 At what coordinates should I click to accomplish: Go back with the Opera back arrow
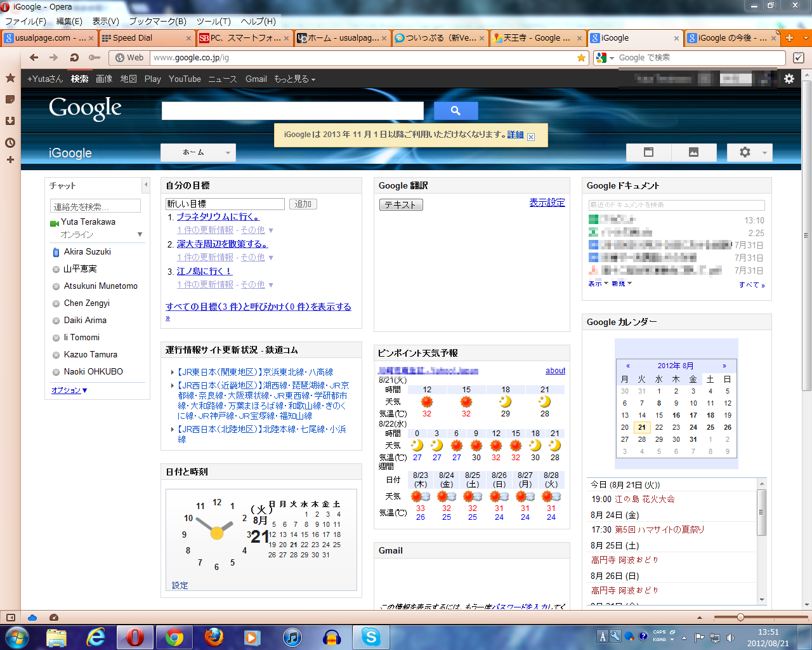(x=34, y=58)
